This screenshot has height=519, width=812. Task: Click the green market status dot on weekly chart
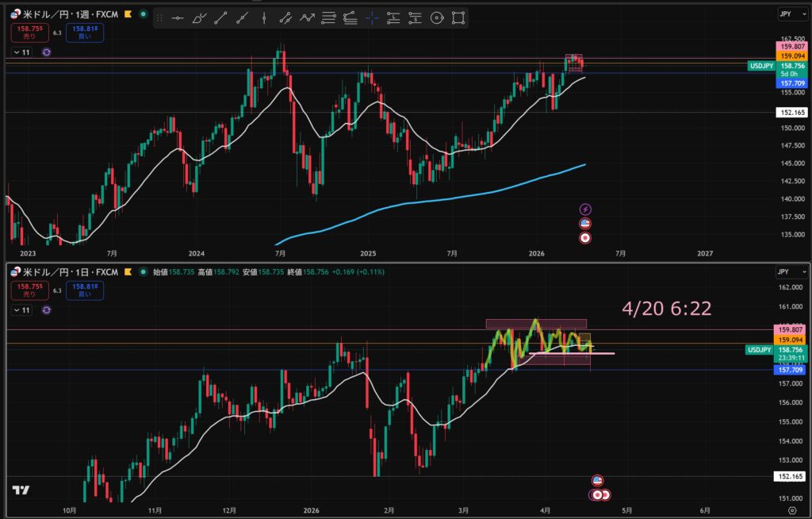pyautogui.click(x=144, y=14)
